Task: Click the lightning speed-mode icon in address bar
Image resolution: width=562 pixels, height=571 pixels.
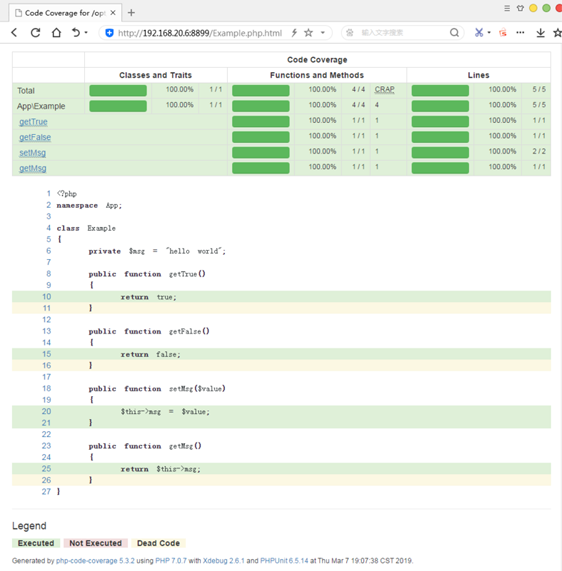Action: click(294, 33)
